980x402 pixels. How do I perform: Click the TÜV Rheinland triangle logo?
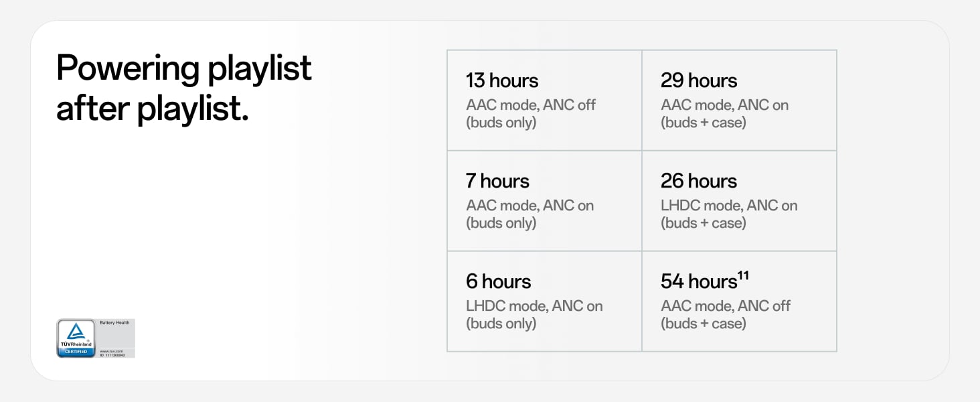tap(76, 332)
